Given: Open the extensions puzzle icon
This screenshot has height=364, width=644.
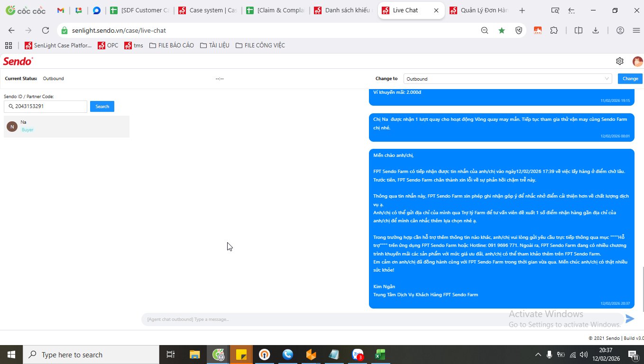Looking at the screenshot, I should point(554,30).
